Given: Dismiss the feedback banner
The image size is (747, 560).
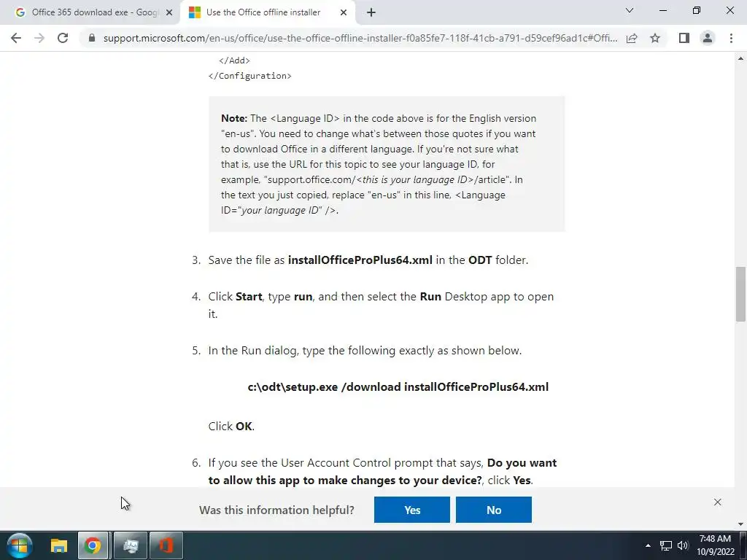Looking at the screenshot, I should tap(718, 502).
